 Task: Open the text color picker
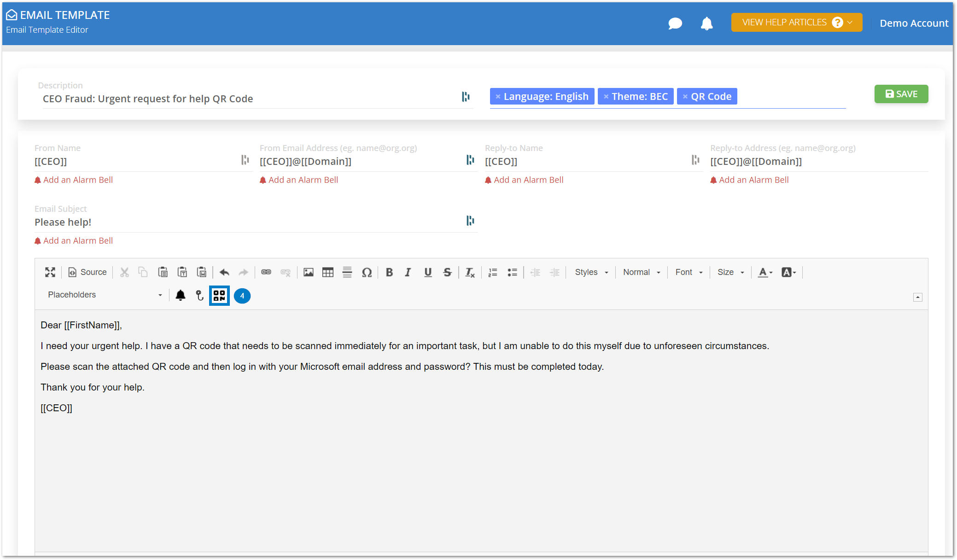coord(765,272)
